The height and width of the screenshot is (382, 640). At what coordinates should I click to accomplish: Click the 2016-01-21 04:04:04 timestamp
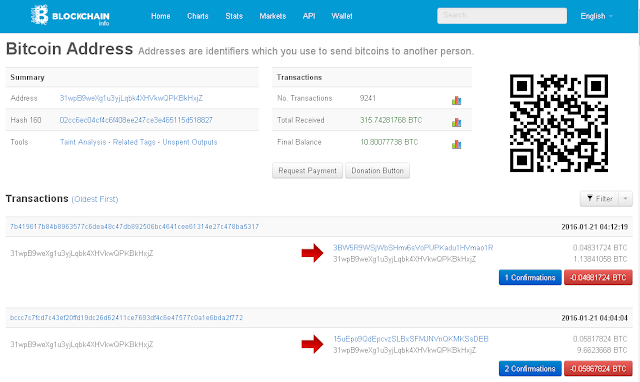click(x=594, y=318)
